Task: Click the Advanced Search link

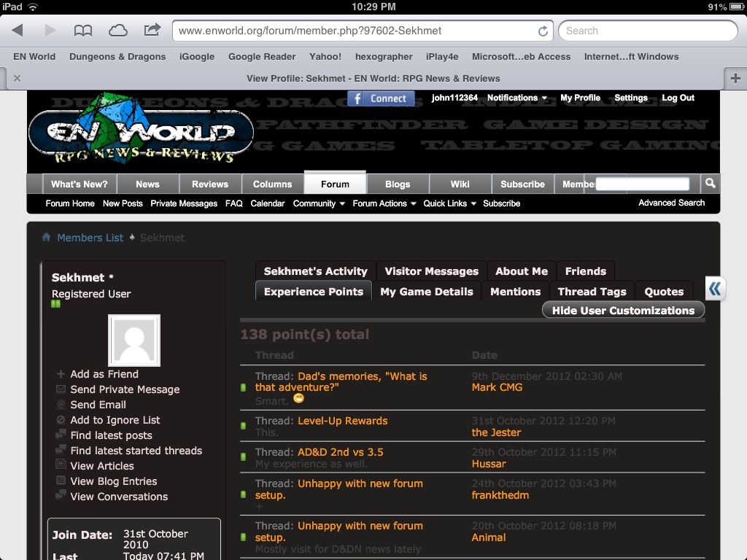Action: (x=671, y=203)
